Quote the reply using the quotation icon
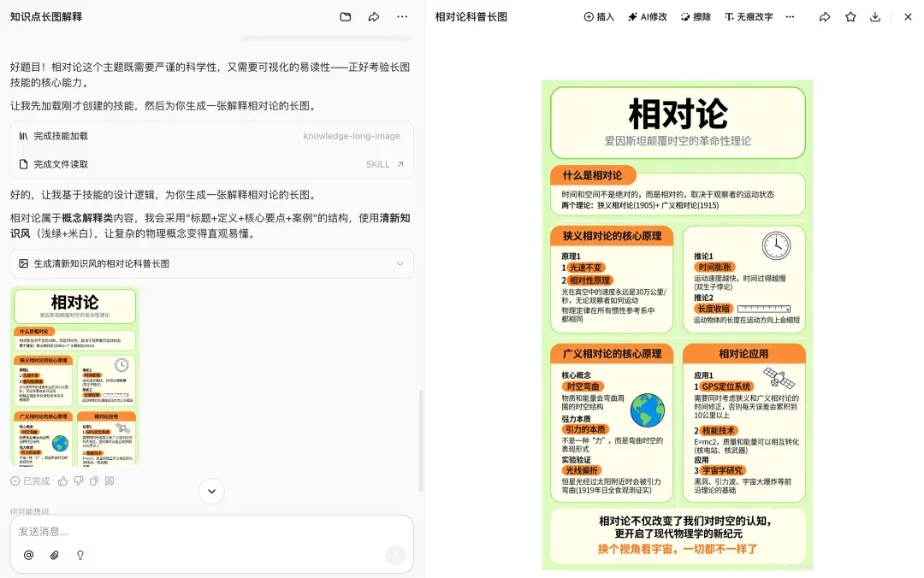This screenshot has width=924, height=578. pyautogui.click(x=109, y=481)
